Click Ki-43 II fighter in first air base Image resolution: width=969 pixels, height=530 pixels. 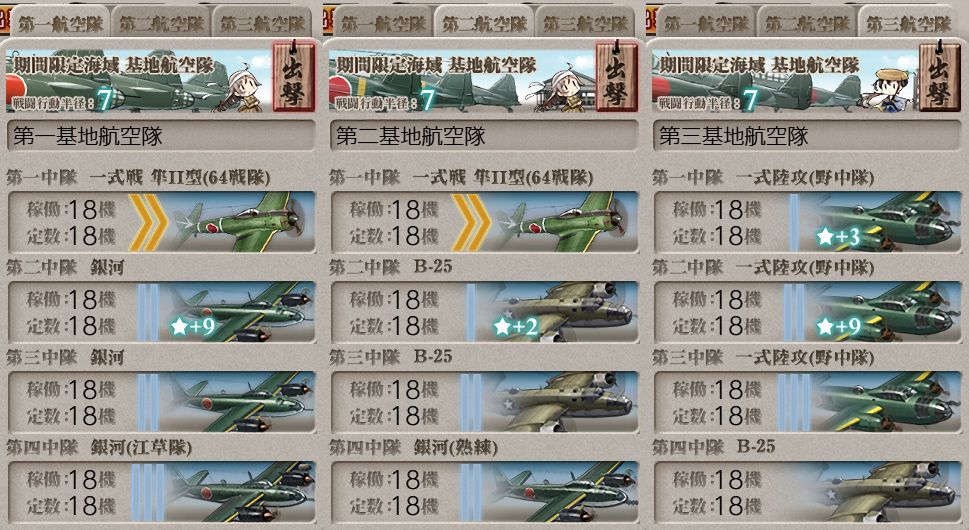161,222
